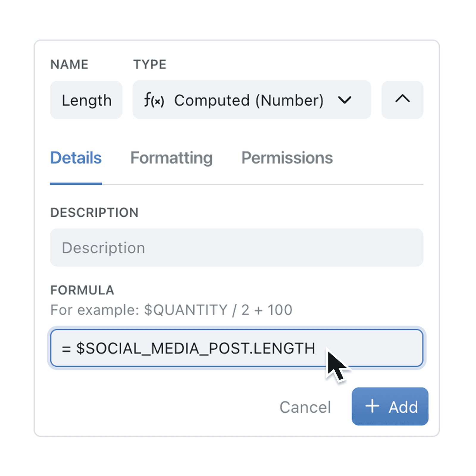Select the Details tab
476x476 pixels.
pos(76,158)
